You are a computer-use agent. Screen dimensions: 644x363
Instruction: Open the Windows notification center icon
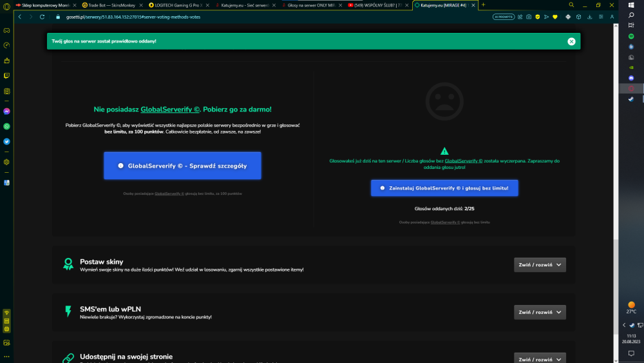point(631,353)
